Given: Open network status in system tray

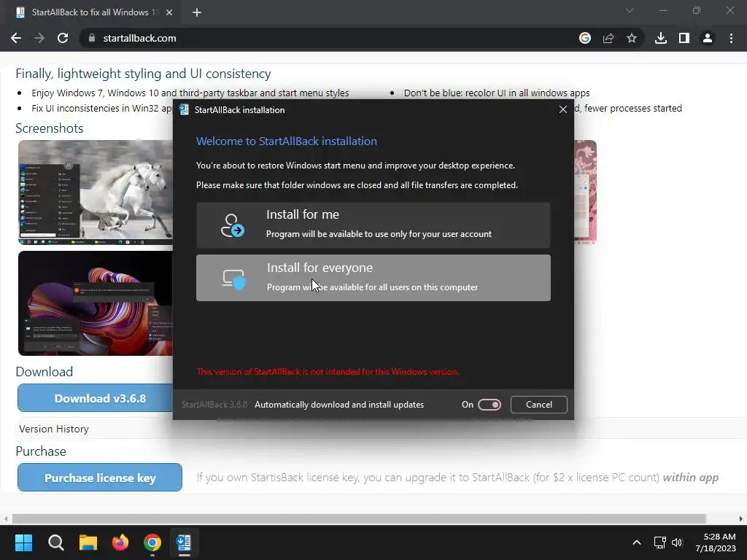Looking at the screenshot, I should click(x=659, y=542).
